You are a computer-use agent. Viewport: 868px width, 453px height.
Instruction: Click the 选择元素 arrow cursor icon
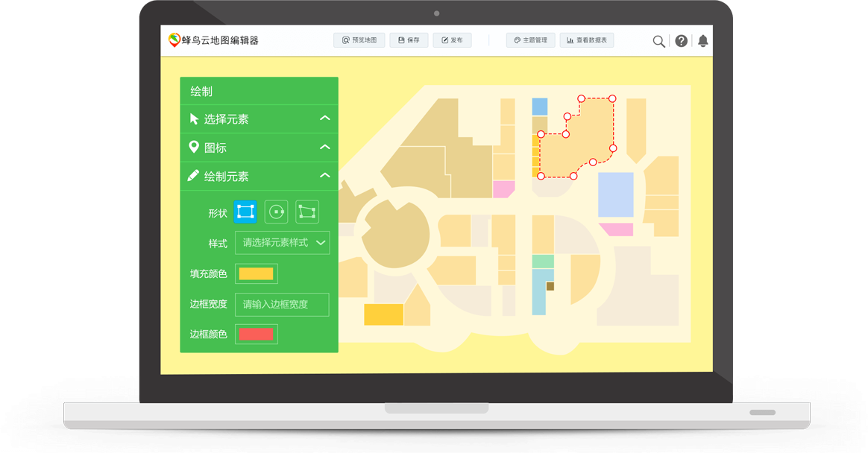tap(195, 118)
